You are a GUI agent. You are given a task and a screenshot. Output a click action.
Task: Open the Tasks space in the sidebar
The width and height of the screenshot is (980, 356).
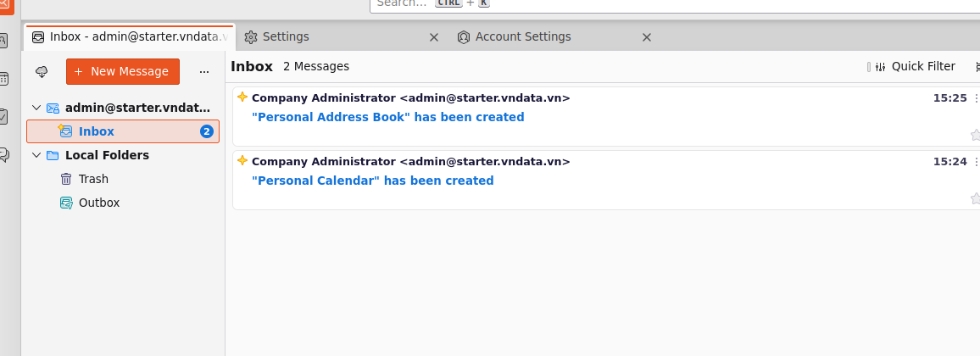(x=4, y=116)
